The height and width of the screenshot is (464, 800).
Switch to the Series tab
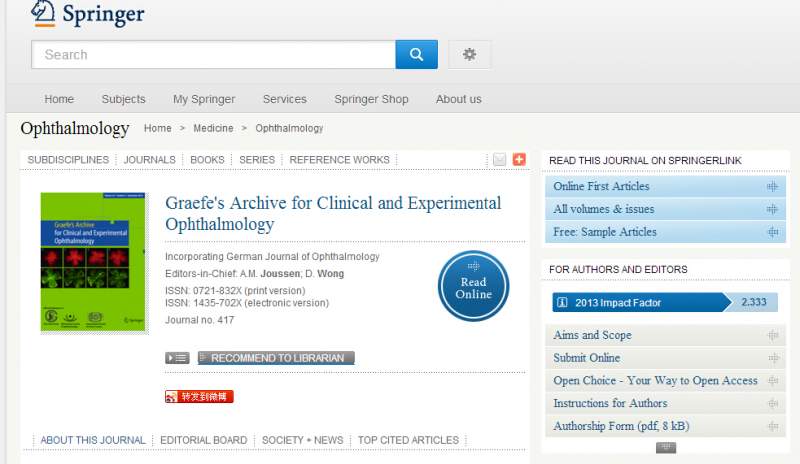coord(257,160)
